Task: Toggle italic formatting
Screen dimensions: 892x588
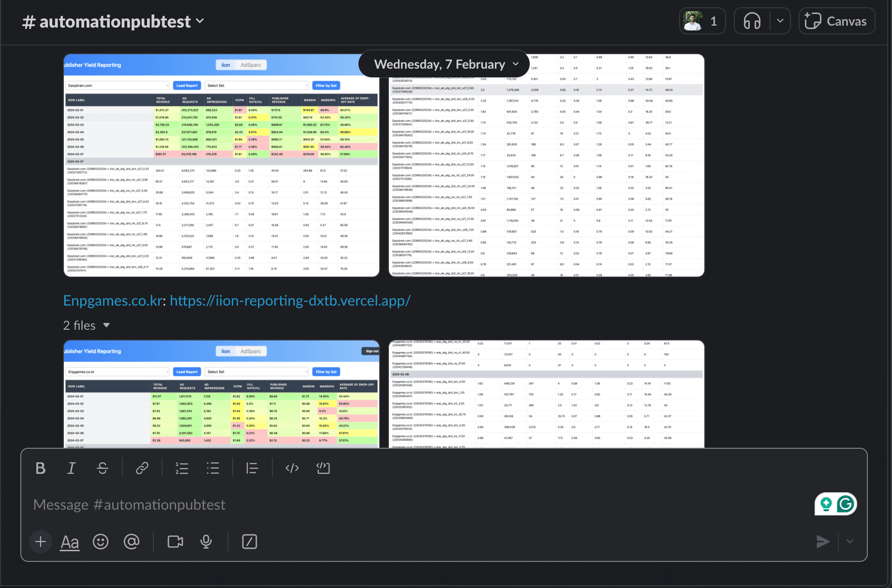Action: point(71,468)
